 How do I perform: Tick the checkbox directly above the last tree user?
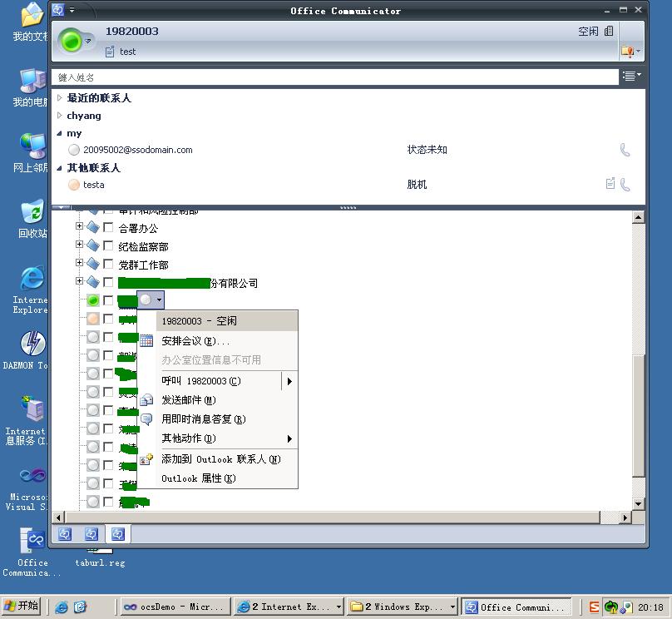108,483
